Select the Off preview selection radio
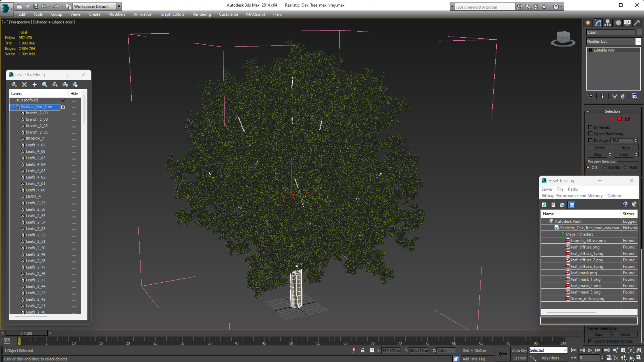 588,167
